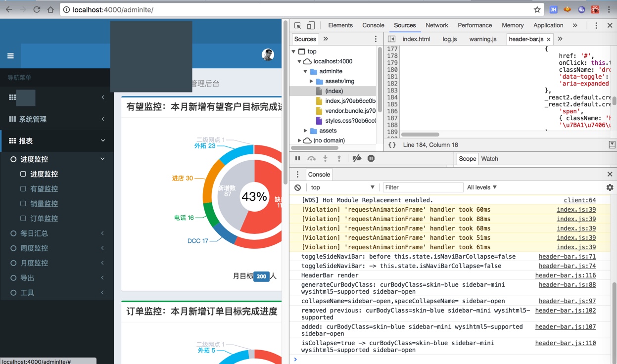Bookmark this page with the star icon
This screenshot has width=617, height=364.
[537, 9]
